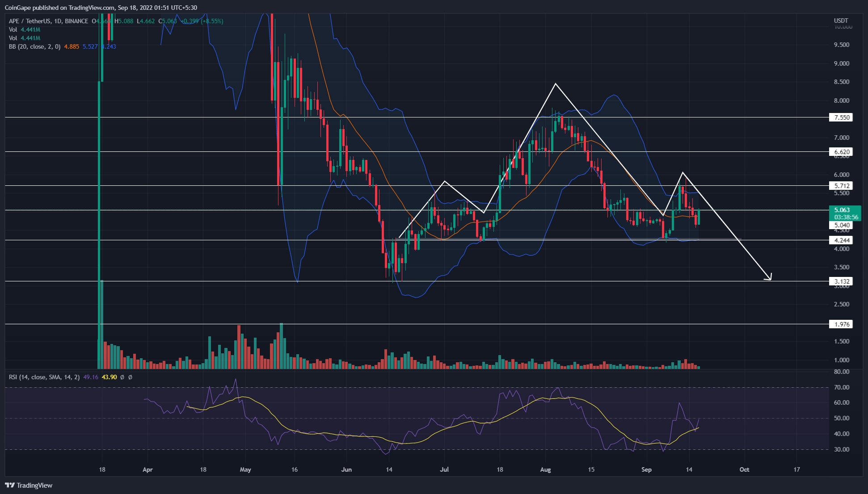Click the RSI moving average value 43.90
Viewport: 868px width, 494px height.
click(110, 377)
